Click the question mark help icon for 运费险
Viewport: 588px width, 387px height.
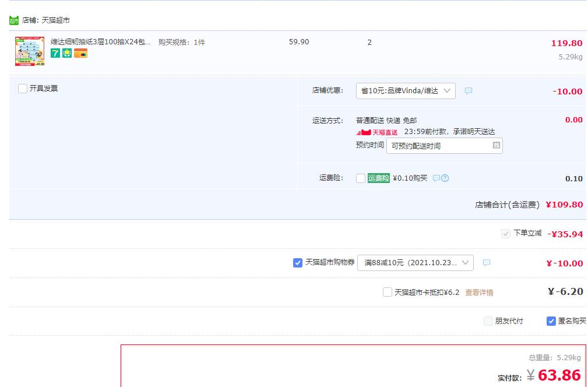[445, 178]
